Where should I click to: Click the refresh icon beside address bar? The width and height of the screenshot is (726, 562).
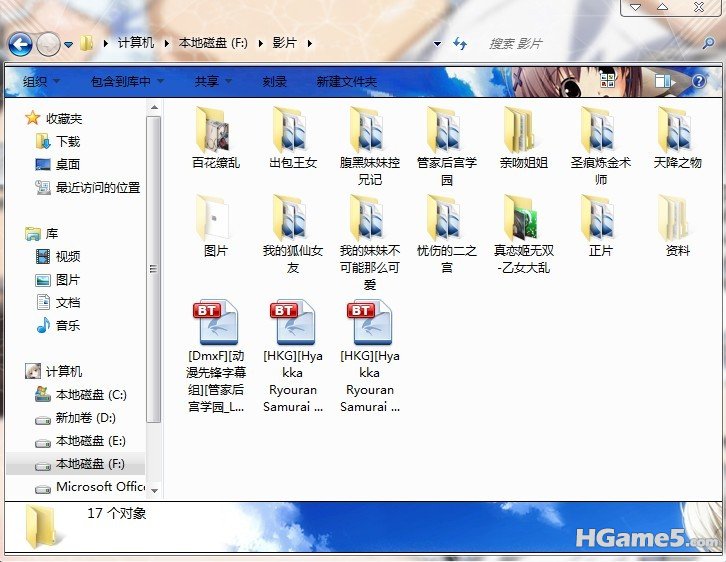pos(460,44)
